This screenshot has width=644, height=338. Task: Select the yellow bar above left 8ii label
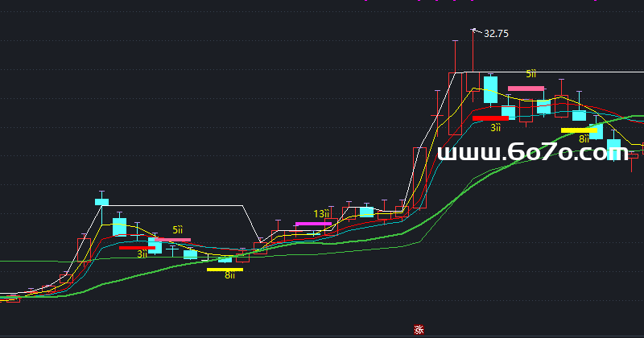point(225,270)
